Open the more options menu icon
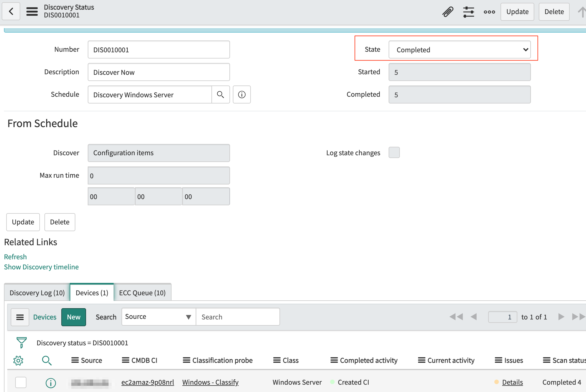This screenshot has height=392, width=586. tap(489, 12)
